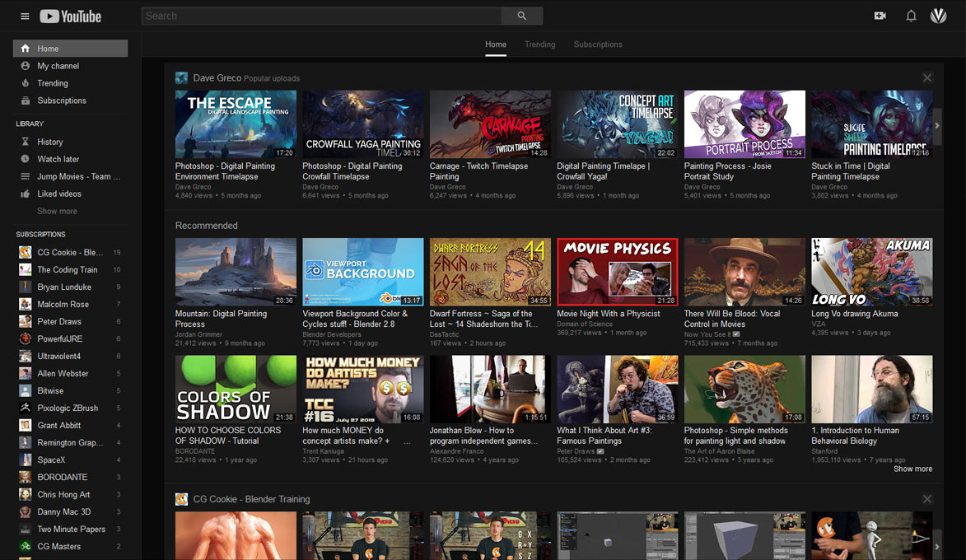
Task: Open the account avatar menu
Action: click(x=938, y=16)
